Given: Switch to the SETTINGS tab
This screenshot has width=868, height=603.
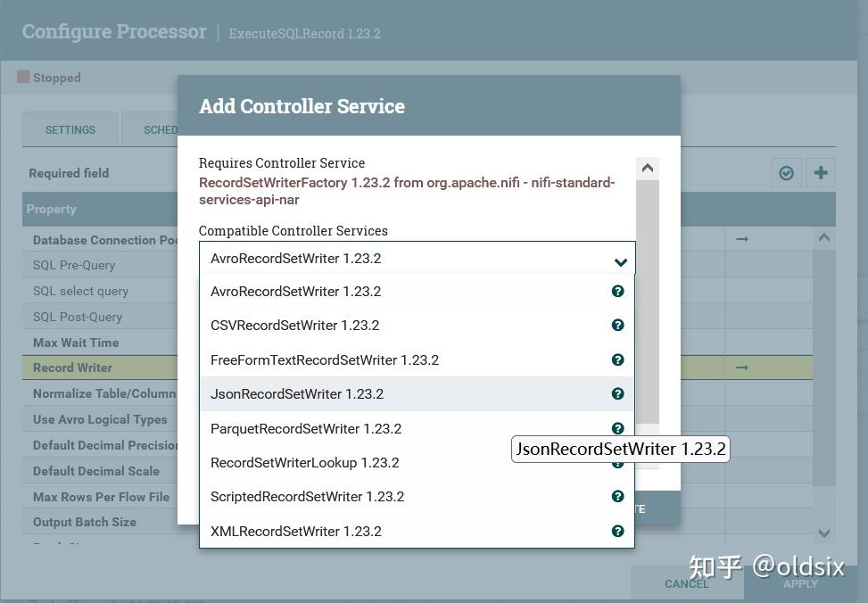Looking at the screenshot, I should coord(70,129).
